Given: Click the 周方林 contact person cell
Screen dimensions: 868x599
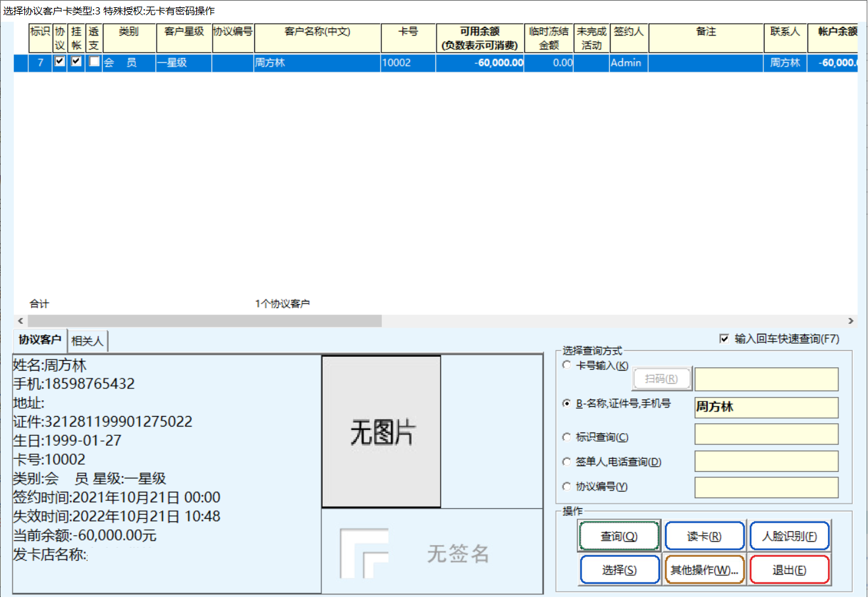Looking at the screenshot, I should [786, 63].
